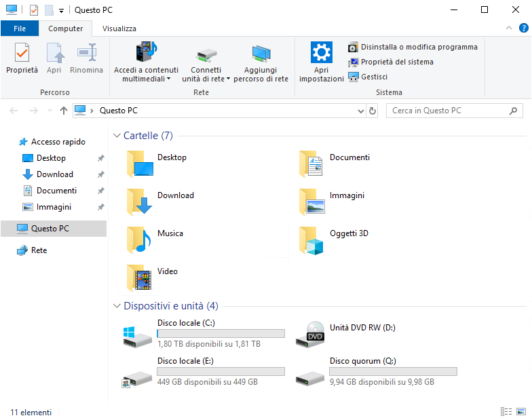Click pin icon next to Download

[x=100, y=174]
